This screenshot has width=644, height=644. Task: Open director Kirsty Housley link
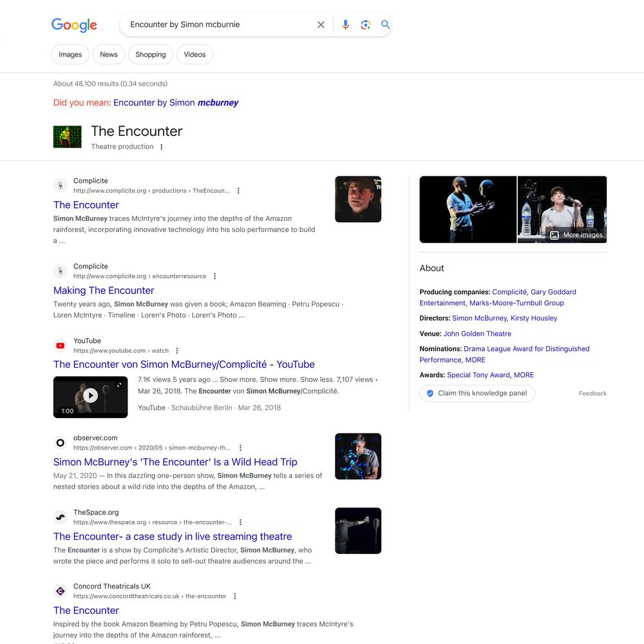click(534, 318)
